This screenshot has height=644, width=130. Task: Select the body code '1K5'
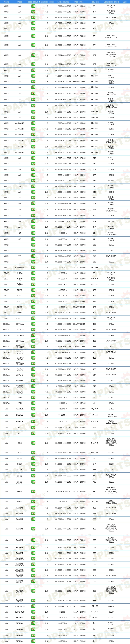94,476
